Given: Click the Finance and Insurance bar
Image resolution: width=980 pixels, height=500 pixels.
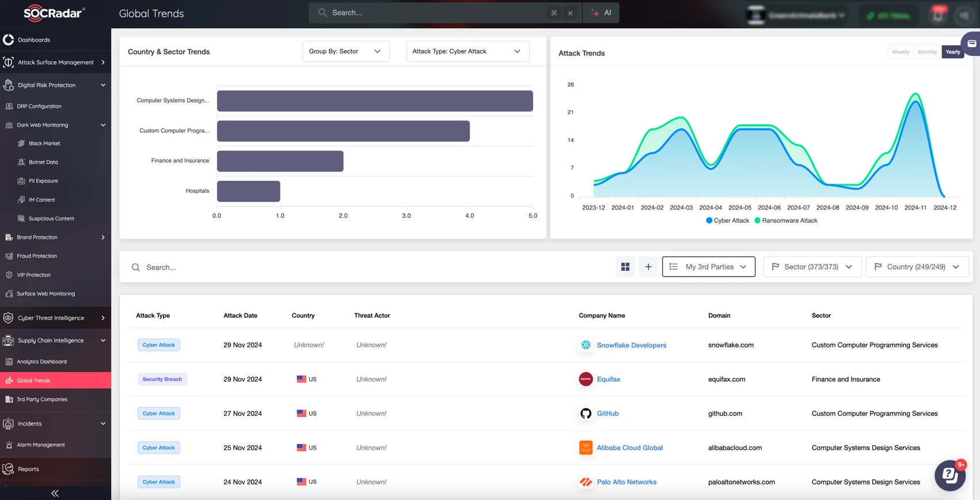Looking at the screenshot, I should (x=280, y=161).
